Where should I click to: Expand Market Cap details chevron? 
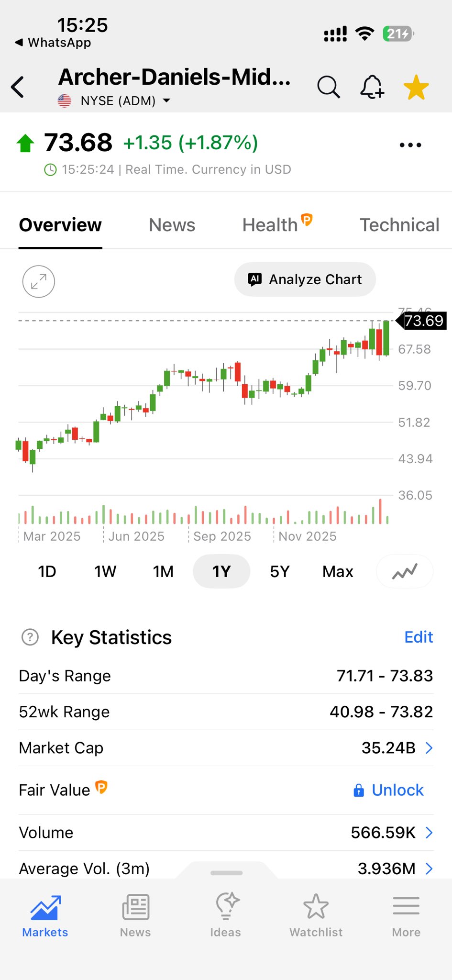click(429, 748)
